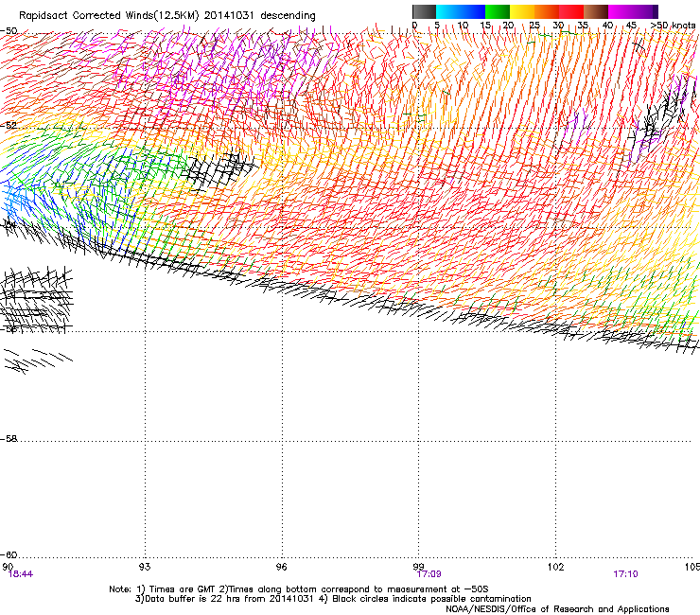Click the purple '17:10' time stamp
700x615 pixels.
625,574
